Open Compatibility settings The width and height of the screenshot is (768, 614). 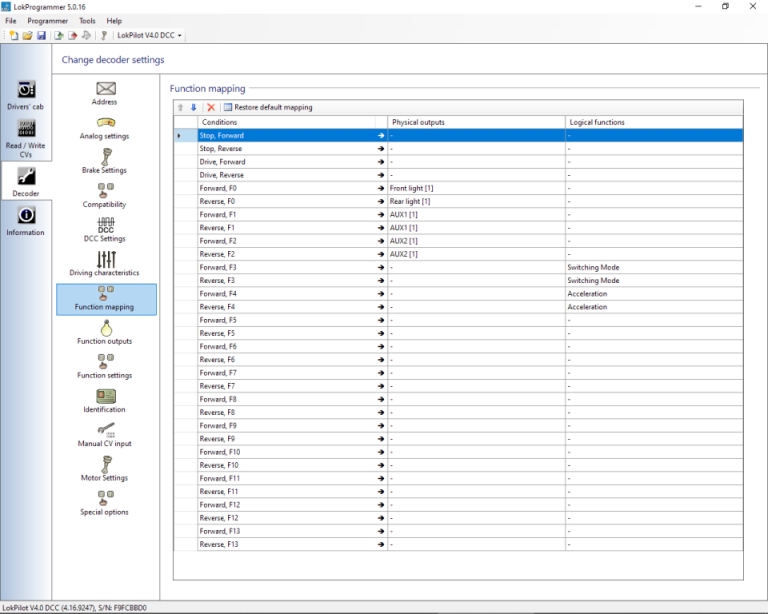pos(105,195)
